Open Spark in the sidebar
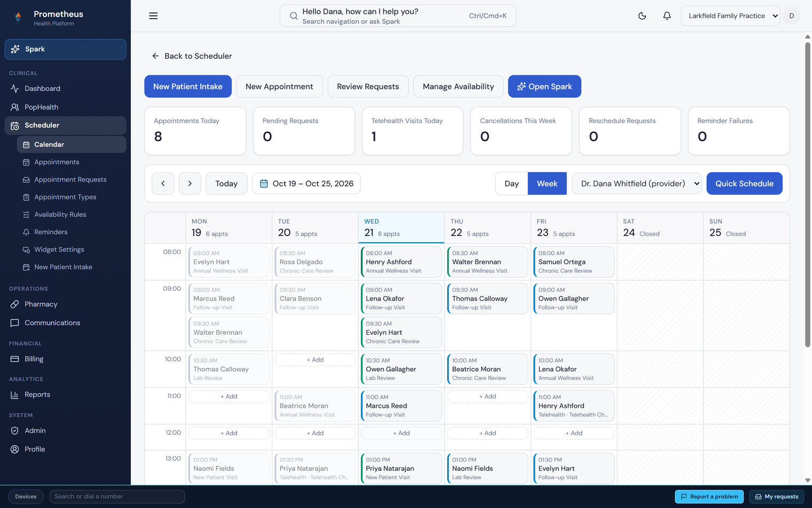 [65, 49]
